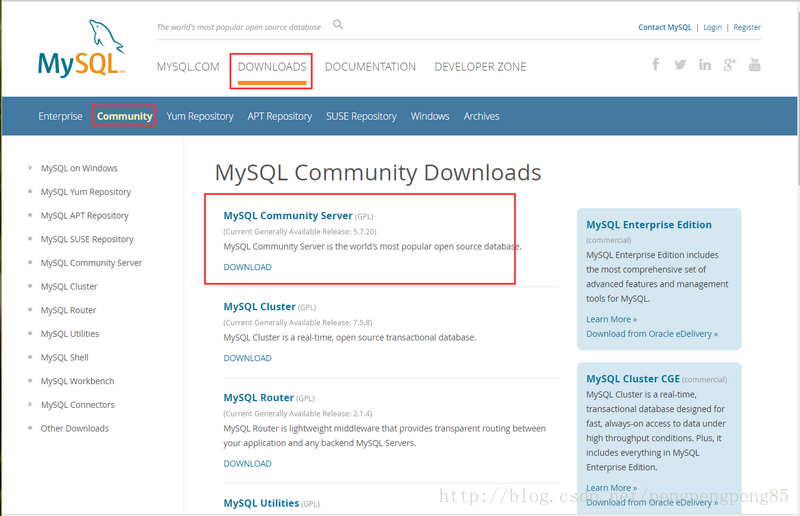Click the Contact MySQL link
This screenshot has height=516, width=800.
pyautogui.click(x=665, y=27)
